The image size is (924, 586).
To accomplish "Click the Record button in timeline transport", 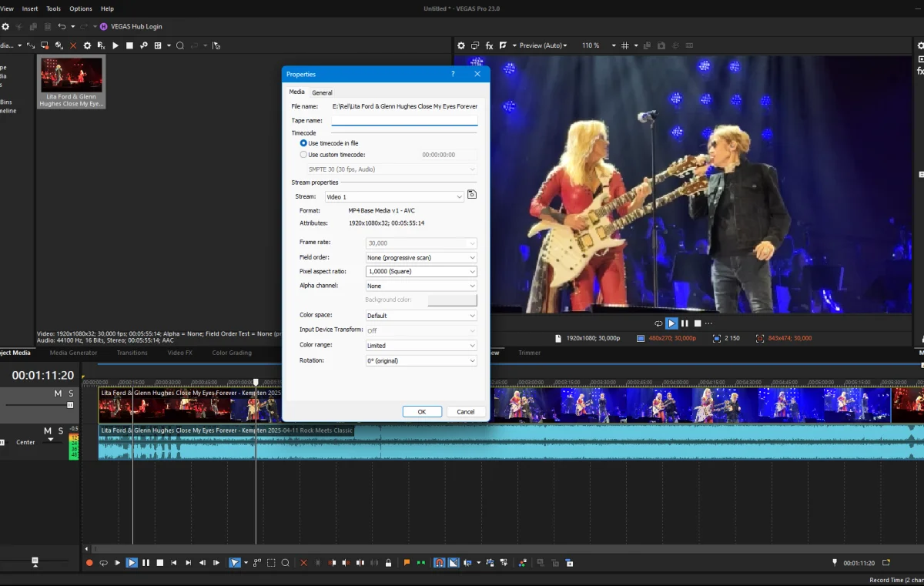I will click(89, 563).
